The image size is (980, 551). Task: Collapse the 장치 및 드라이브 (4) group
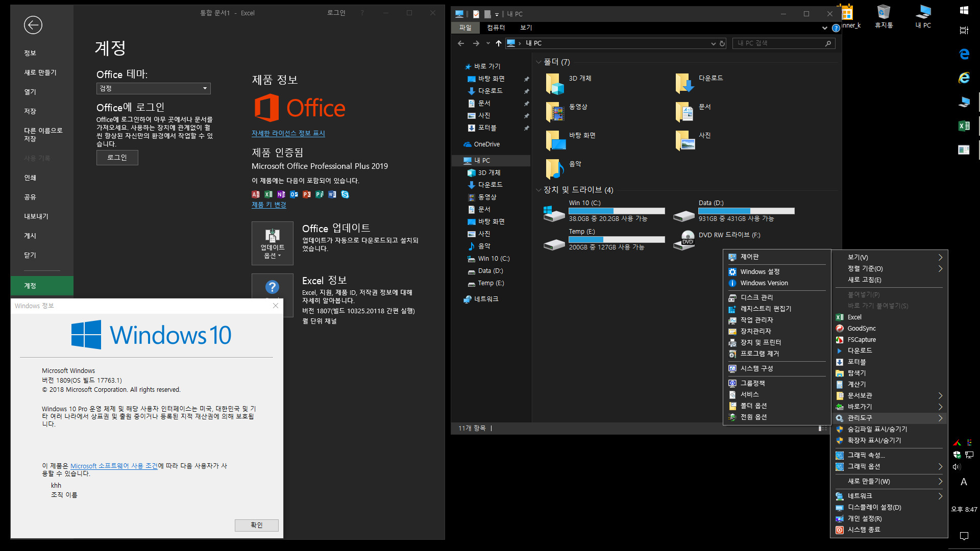coord(538,190)
